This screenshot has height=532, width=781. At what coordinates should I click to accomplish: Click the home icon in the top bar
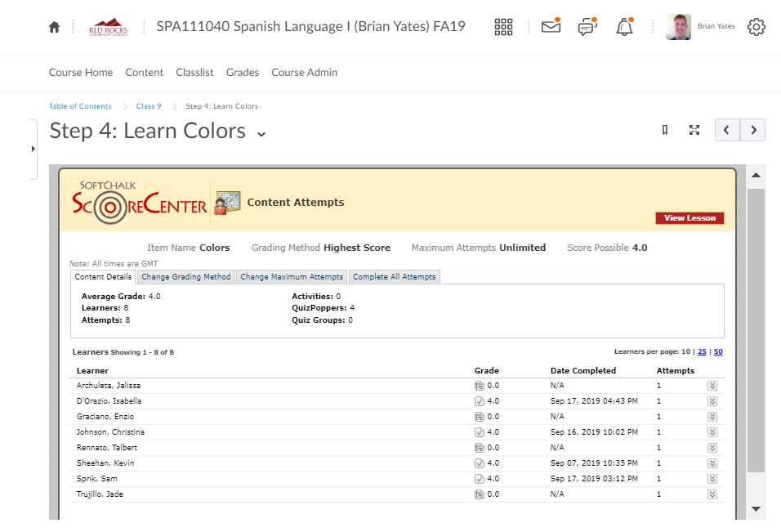[x=54, y=27]
